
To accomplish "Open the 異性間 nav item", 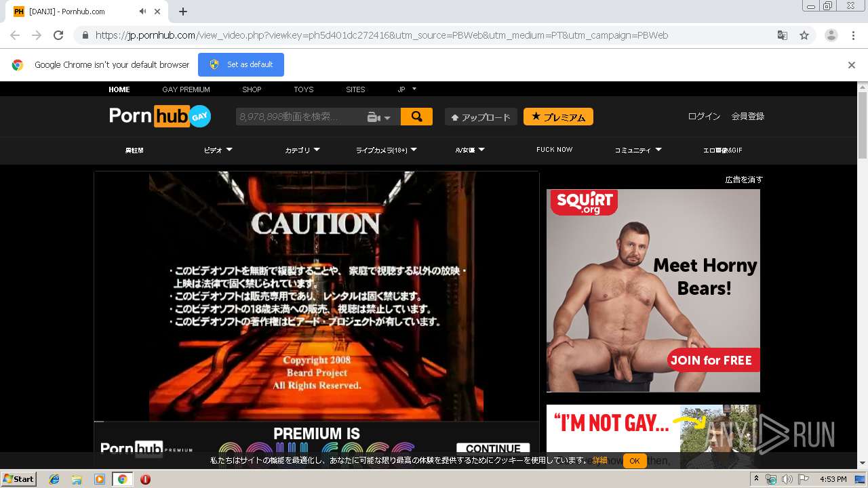I will tap(134, 150).
